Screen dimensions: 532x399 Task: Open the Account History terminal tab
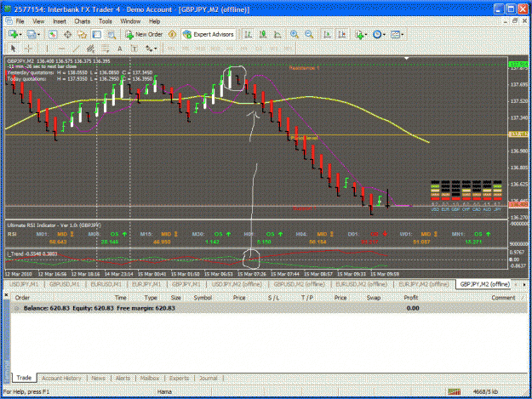(x=62, y=378)
